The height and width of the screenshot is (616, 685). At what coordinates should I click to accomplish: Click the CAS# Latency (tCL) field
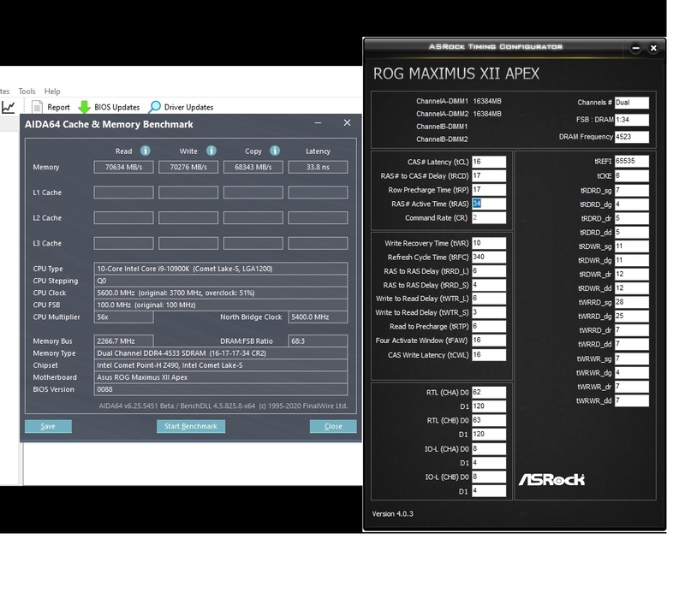[489, 162]
